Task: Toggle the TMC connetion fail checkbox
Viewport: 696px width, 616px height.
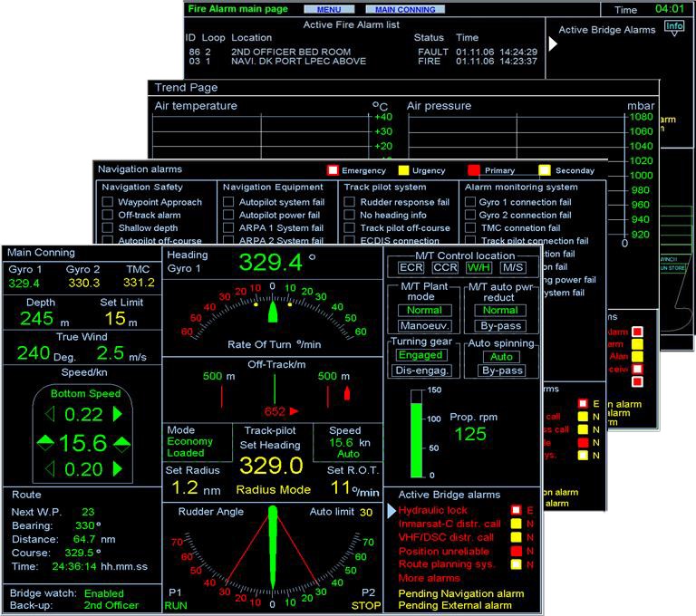Action: coord(470,227)
